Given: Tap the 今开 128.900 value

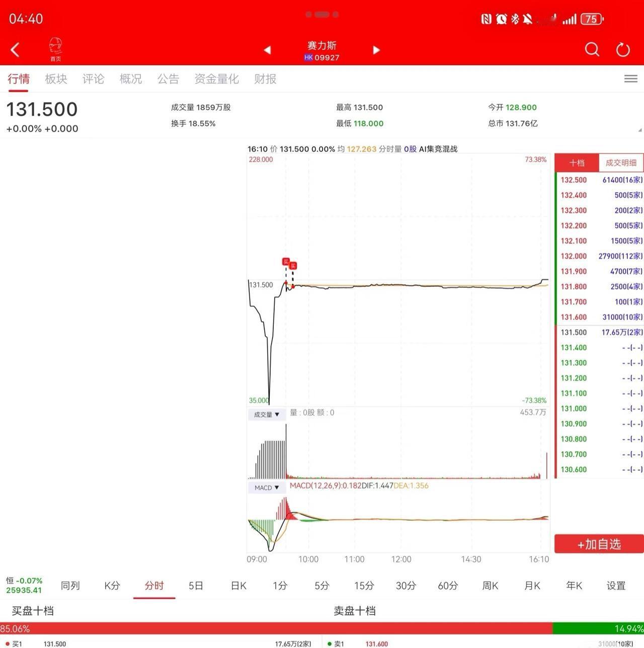Looking at the screenshot, I should pos(512,107).
